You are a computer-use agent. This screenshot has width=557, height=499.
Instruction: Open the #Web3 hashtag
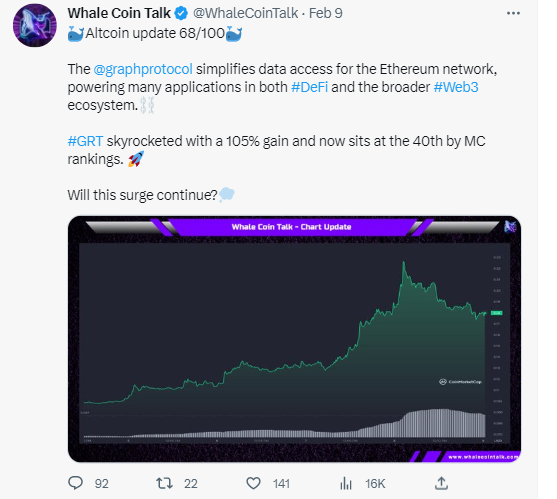[x=456, y=87]
